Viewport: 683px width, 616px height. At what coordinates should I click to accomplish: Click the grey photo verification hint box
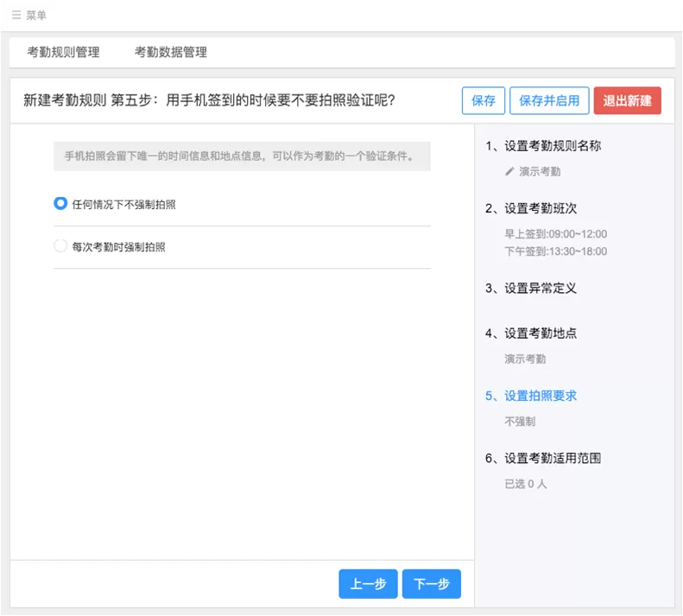coord(242,156)
